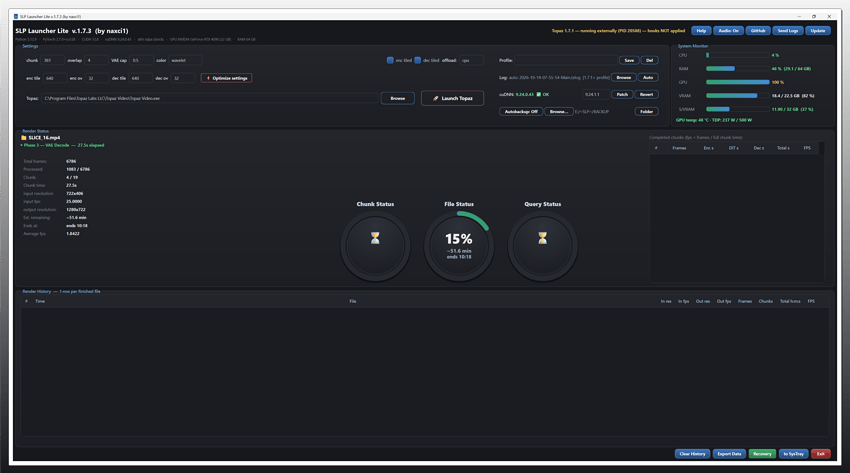Click the dec tile input field
The height and width of the screenshot is (473, 850).
[141, 78]
